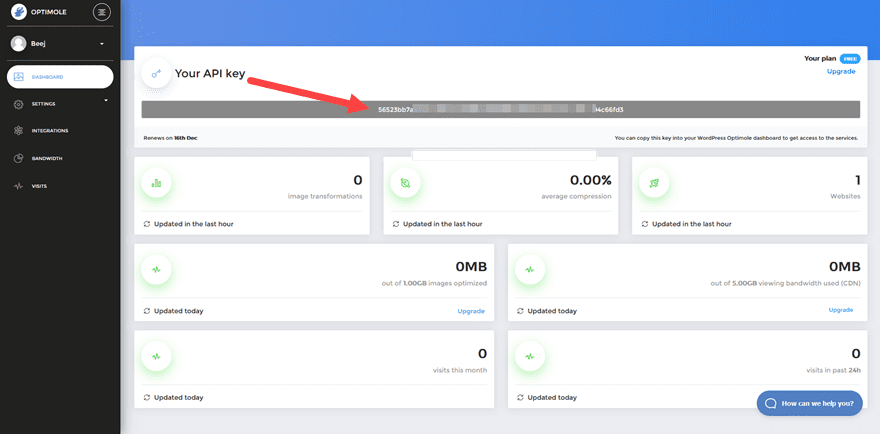Expand the Settings submenu arrow
The width and height of the screenshot is (880, 434).
106,100
